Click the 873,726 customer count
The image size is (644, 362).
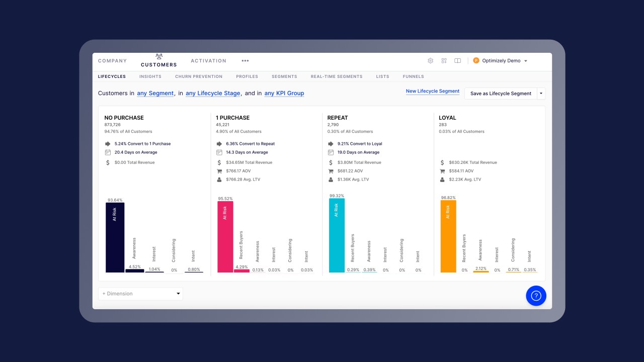pyautogui.click(x=112, y=125)
